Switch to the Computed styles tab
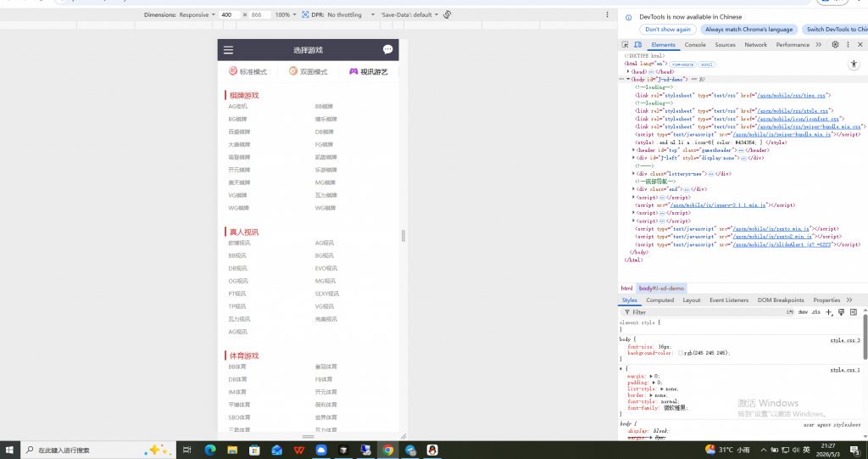This screenshot has width=868, height=459. pyautogui.click(x=659, y=299)
